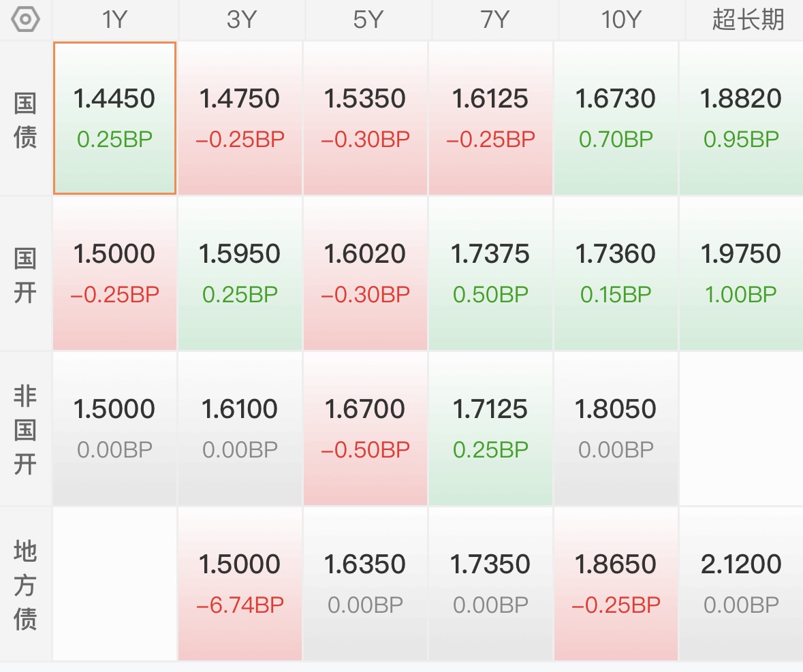803x672 pixels.
Task: Open 地方债 超长期 cell showing 2.1200
Action: 741,584
